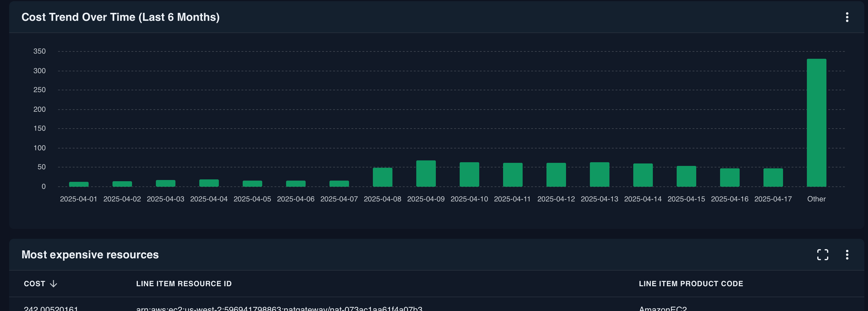This screenshot has height=311, width=868.
Task: Select the Cost Trend Over Time panel title
Action: 121,17
